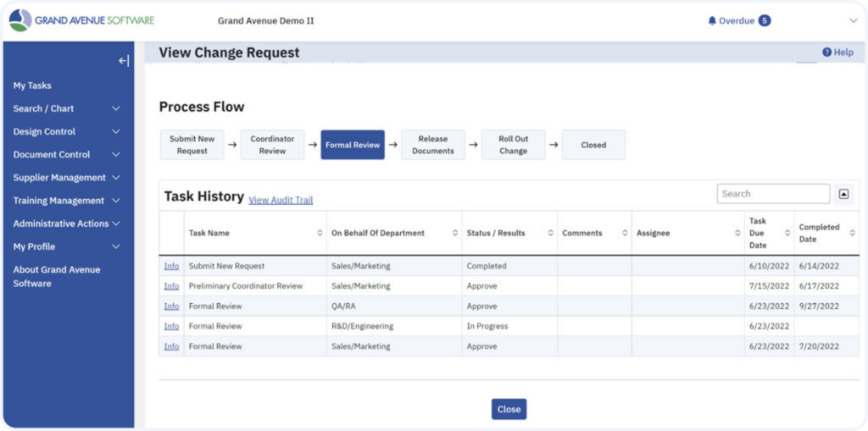Open the user account dropdown arrow
The width and height of the screenshot is (868, 431).
pos(852,20)
